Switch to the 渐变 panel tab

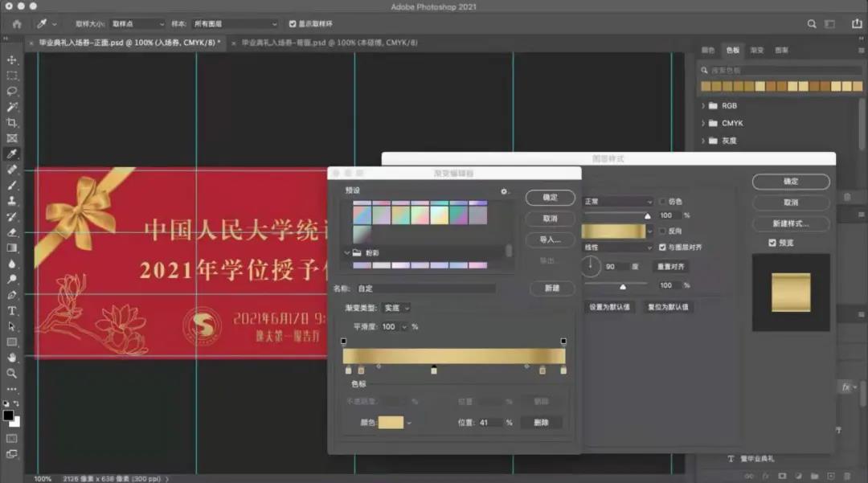pos(756,50)
